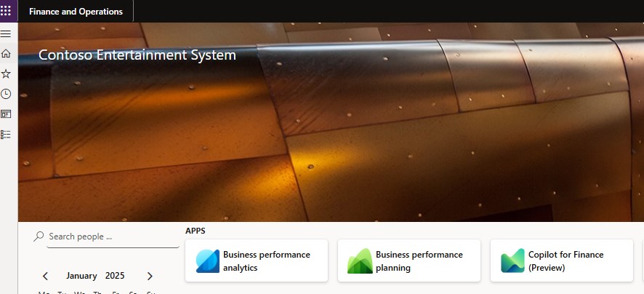Open Favorites star icon
This screenshot has height=294, width=644.
click(x=6, y=73)
